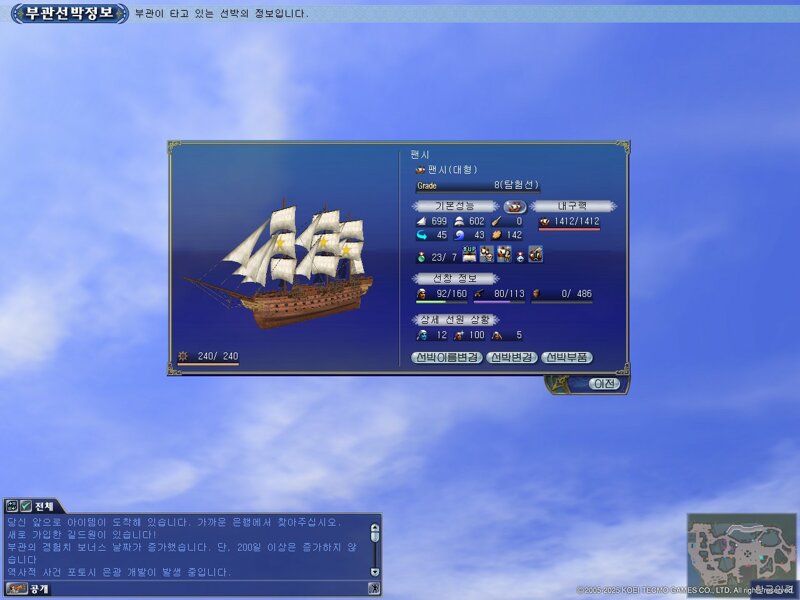Click the blue crew icon beside 12
Image resolution: width=800 pixels, height=600 pixels.
point(422,335)
